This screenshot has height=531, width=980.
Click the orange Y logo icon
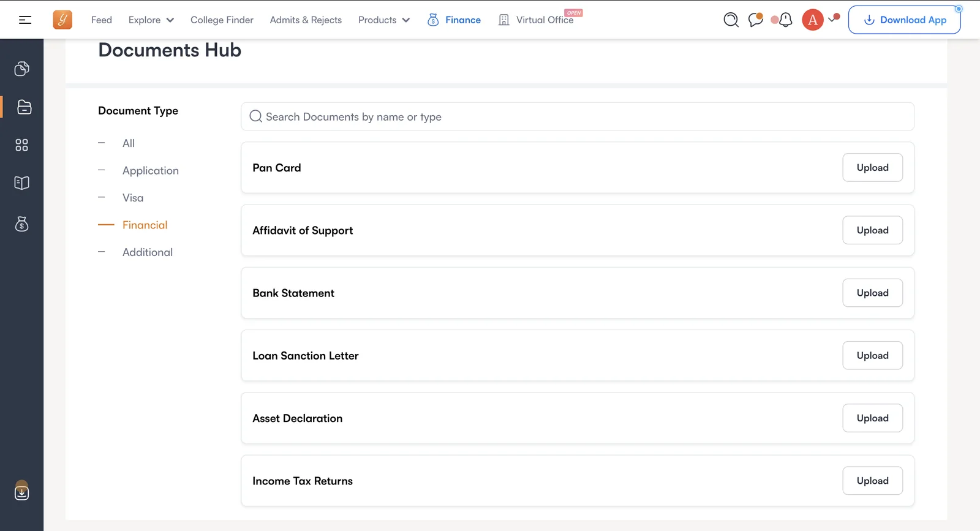click(x=62, y=20)
